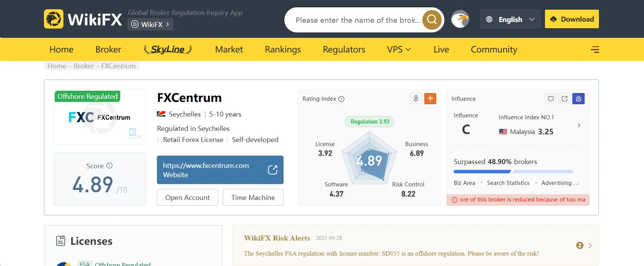This screenshot has width=644, height=266.
Task: Open the WikiFX app pill selector
Action: point(150,24)
